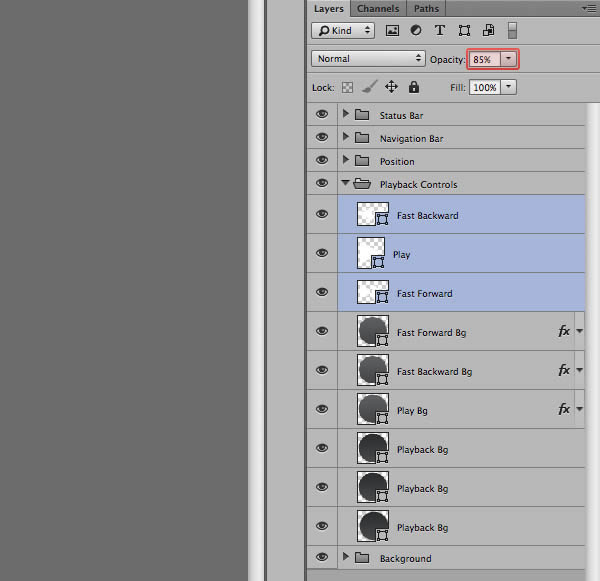This screenshot has height=581, width=600.
Task: Lock transparent pixels icon
Action: (347, 87)
